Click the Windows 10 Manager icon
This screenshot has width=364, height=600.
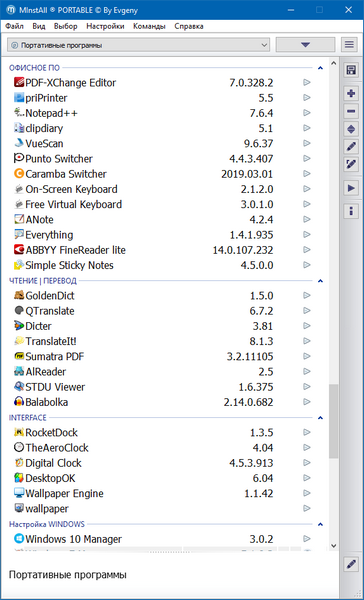point(19,539)
